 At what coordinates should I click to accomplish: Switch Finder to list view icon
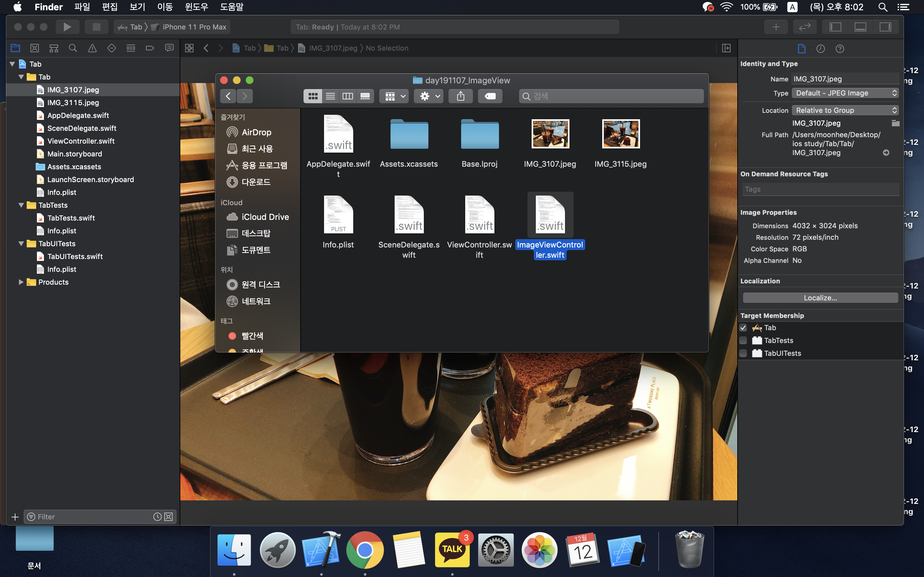pos(330,96)
